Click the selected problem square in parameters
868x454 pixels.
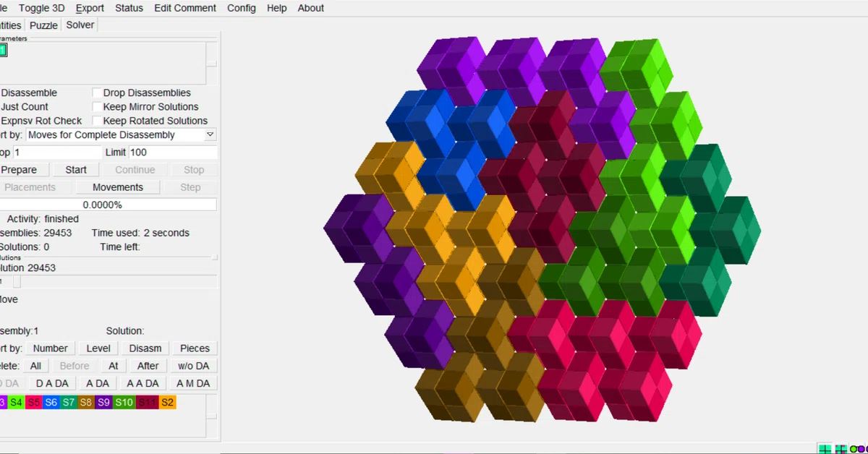(2, 50)
